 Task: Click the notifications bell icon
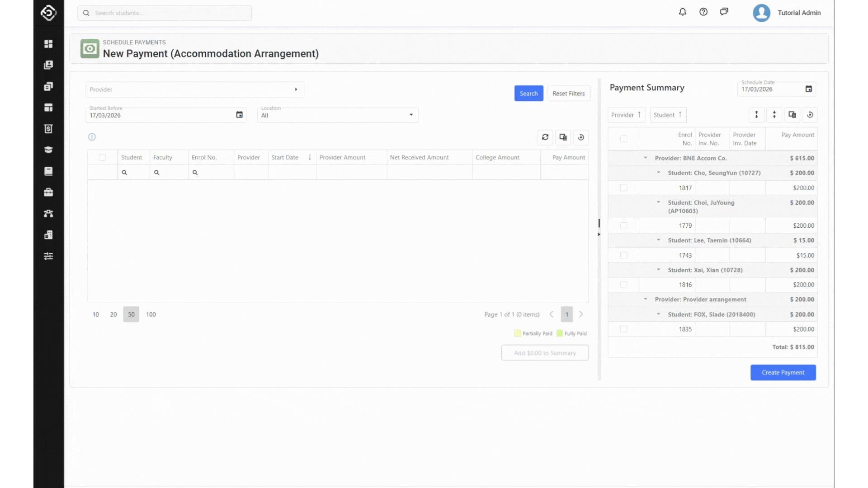[x=683, y=12]
